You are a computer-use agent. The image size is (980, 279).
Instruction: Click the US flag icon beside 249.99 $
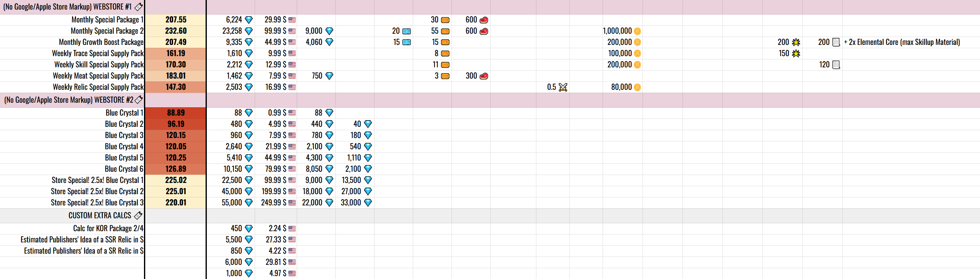292,203
